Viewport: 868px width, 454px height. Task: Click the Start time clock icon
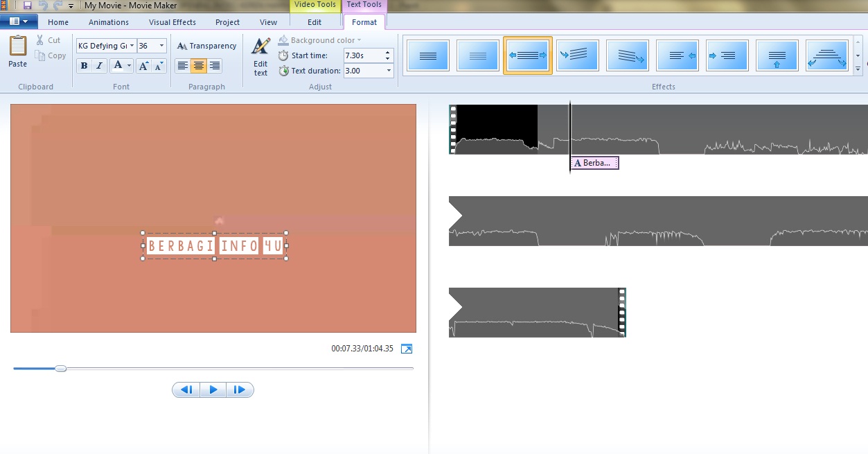click(283, 55)
